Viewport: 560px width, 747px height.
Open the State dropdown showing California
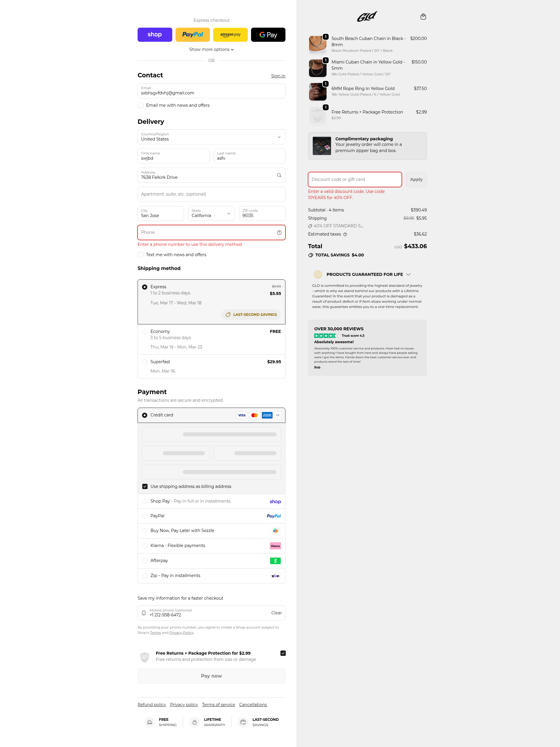(x=211, y=214)
